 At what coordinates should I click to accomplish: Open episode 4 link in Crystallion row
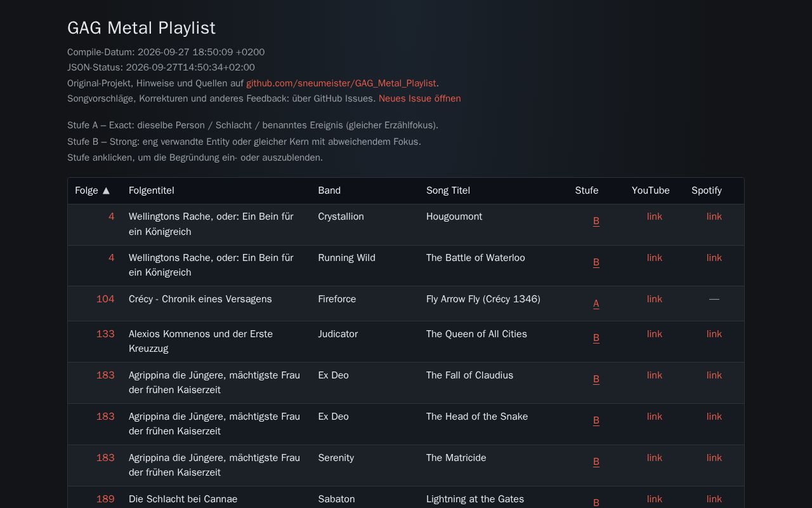pos(112,217)
